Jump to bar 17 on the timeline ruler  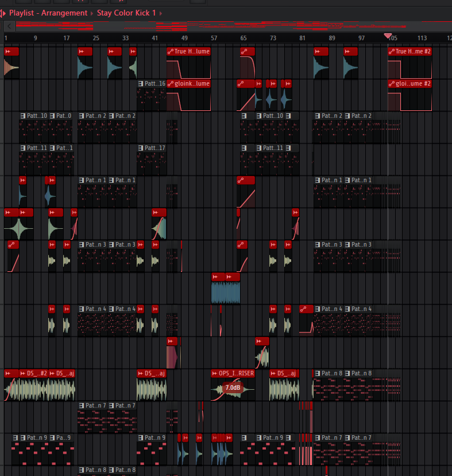click(67, 39)
